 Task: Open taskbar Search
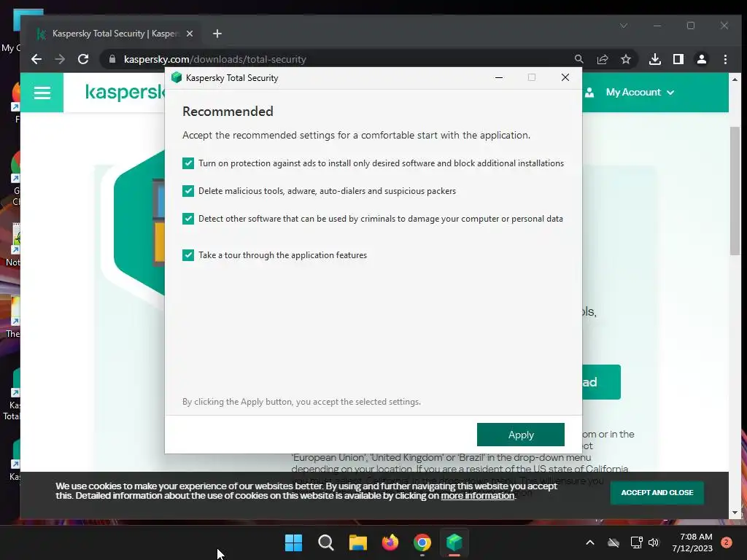pos(326,542)
